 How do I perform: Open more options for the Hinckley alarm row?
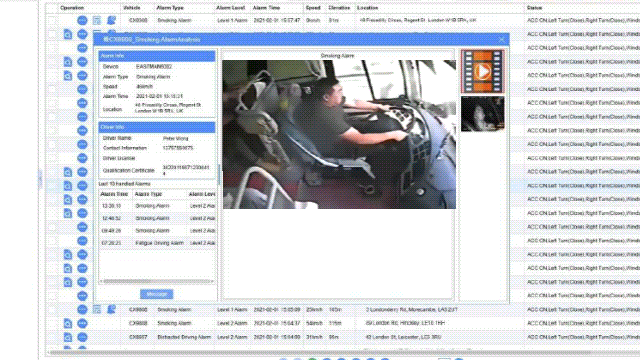coord(82,323)
